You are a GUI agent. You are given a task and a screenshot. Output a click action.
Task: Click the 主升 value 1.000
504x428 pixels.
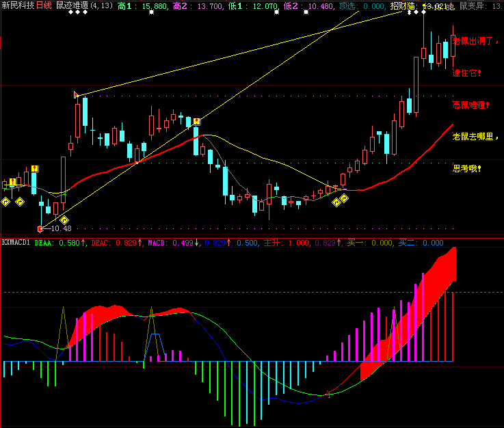299,243
